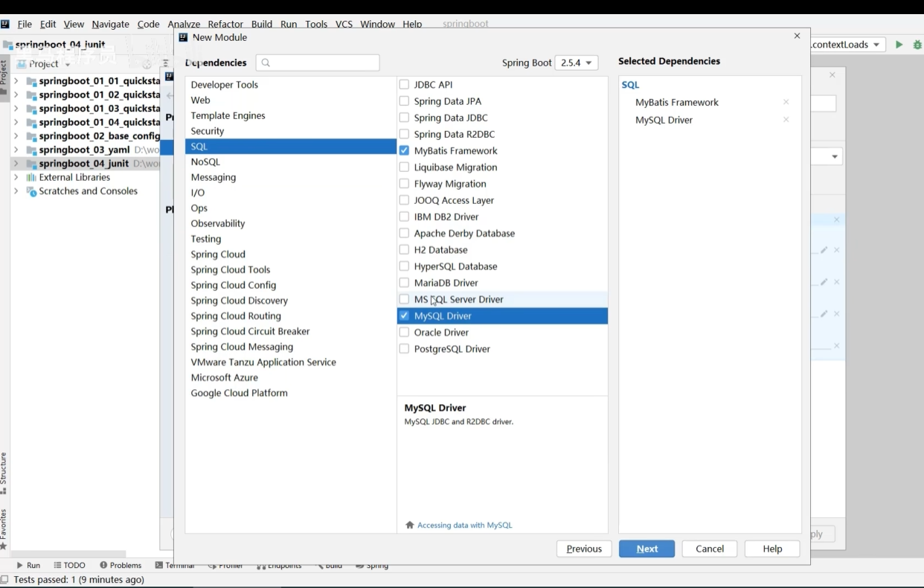Check Liquibase Migration dependency

pyautogui.click(x=404, y=167)
